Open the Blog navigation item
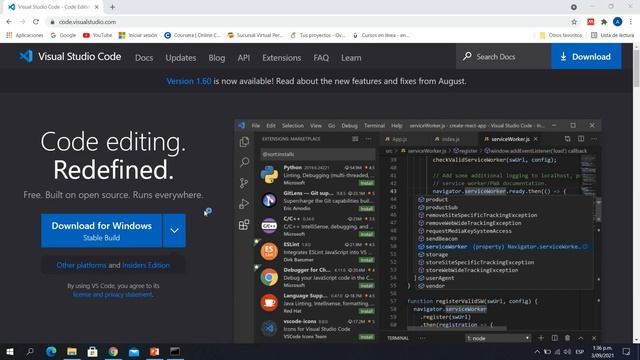 point(217,58)
